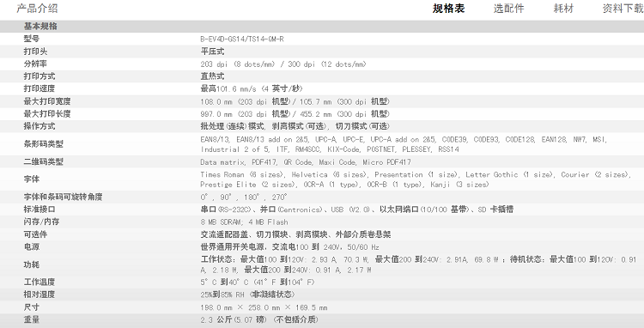Click the 平压式 value
644x328 pixels.
coord(212,52)
